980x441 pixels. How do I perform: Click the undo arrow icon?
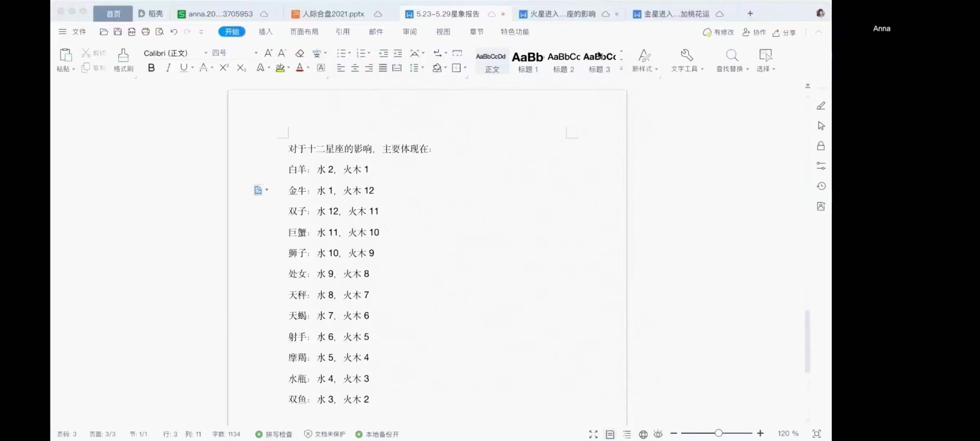[x=174, y=32]
